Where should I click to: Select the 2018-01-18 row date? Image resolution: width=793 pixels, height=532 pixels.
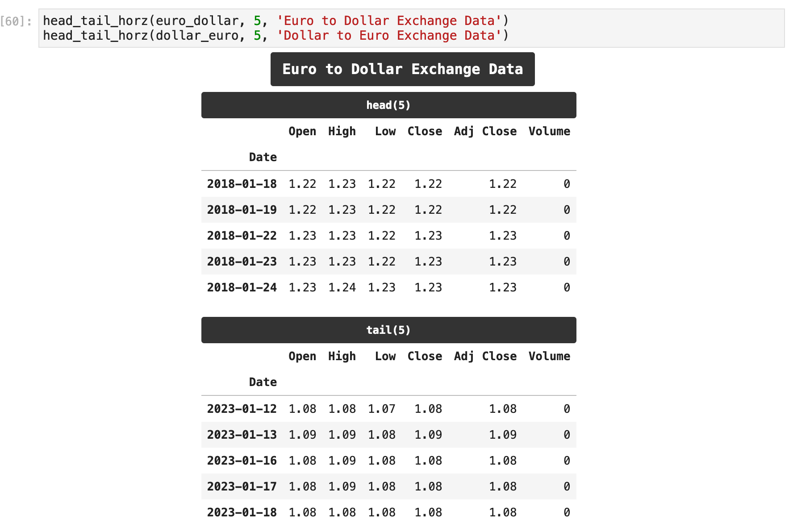point(242,184)
